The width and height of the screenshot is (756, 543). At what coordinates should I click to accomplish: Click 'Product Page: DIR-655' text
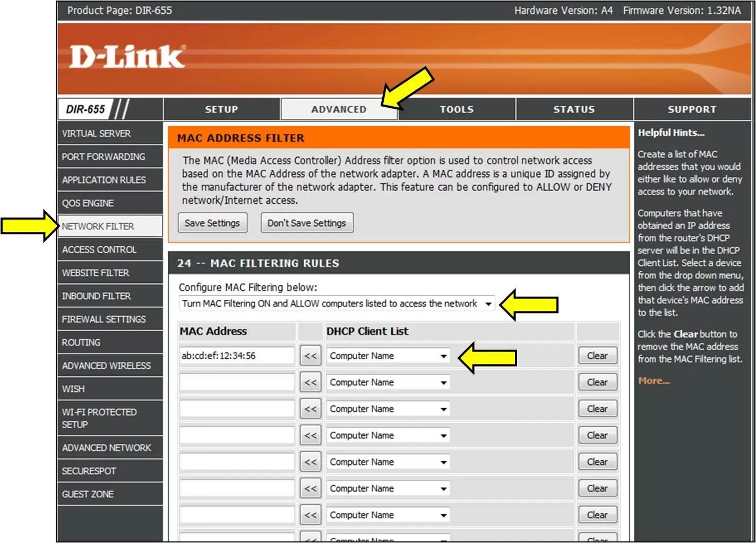pos(120,11)
